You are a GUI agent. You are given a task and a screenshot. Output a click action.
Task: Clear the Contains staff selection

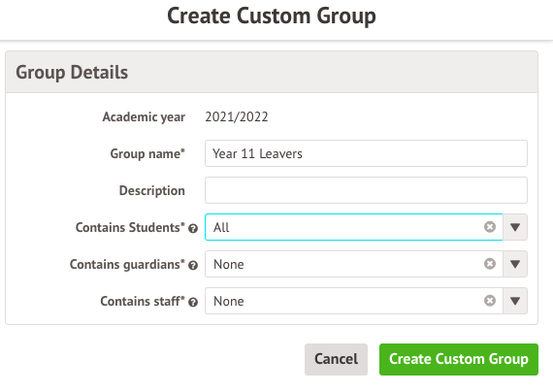click(490, 301)
